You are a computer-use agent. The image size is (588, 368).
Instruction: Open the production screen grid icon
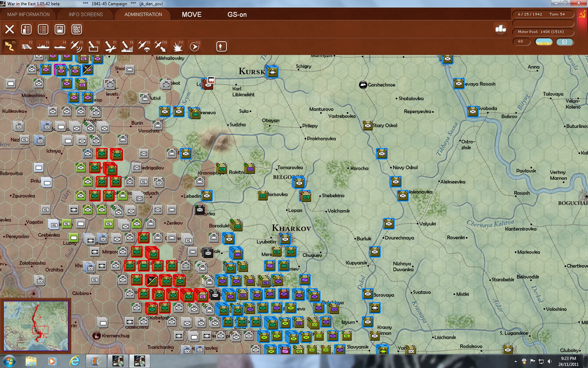(x=77, y=29)
